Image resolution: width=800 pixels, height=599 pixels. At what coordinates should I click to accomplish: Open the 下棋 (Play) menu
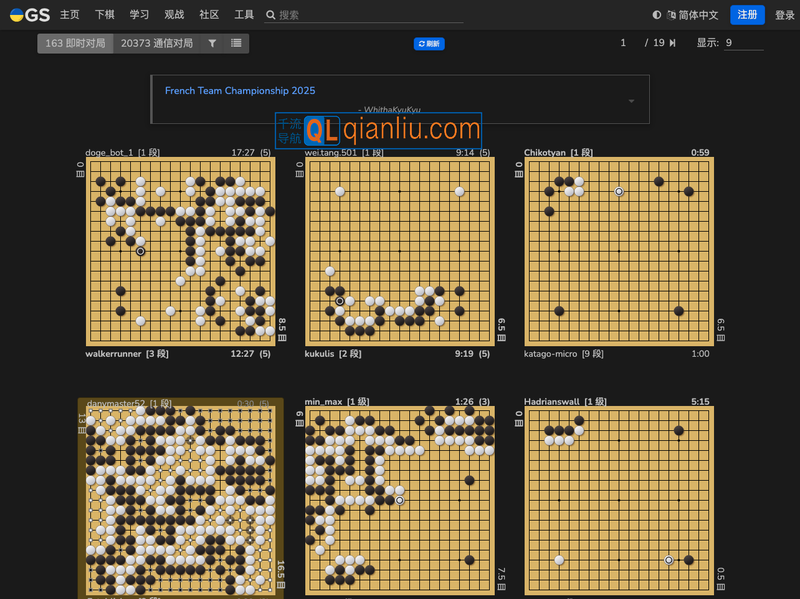click(104, 15)
